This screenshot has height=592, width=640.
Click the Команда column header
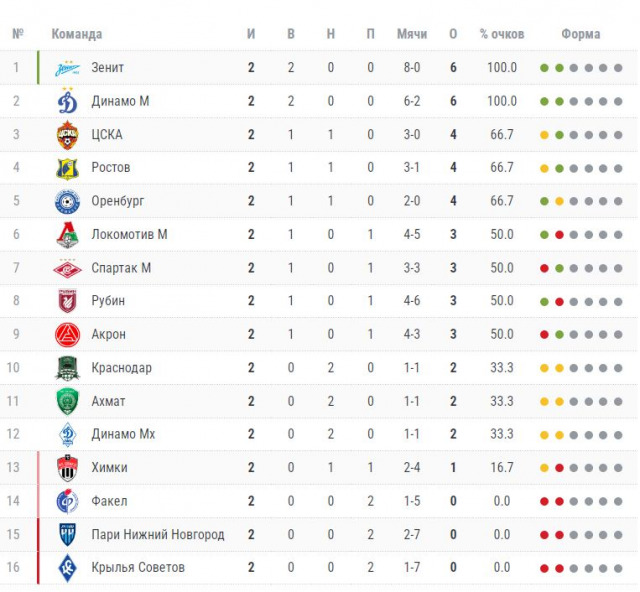77,34
